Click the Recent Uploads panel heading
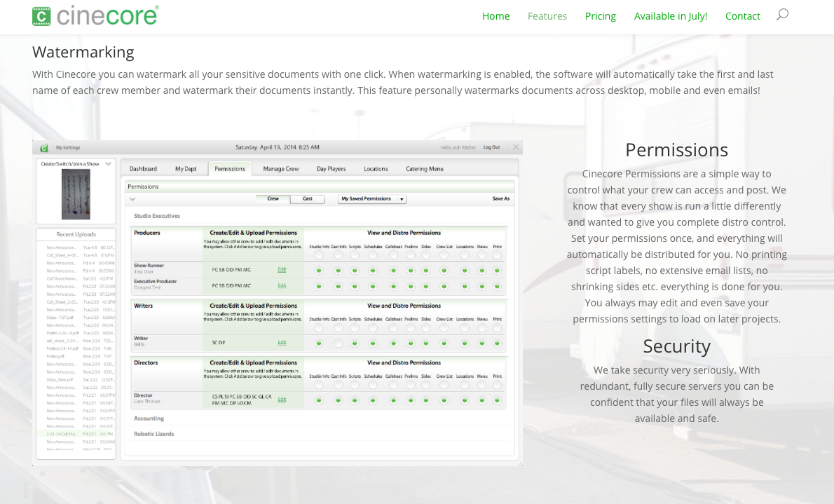 76,234
